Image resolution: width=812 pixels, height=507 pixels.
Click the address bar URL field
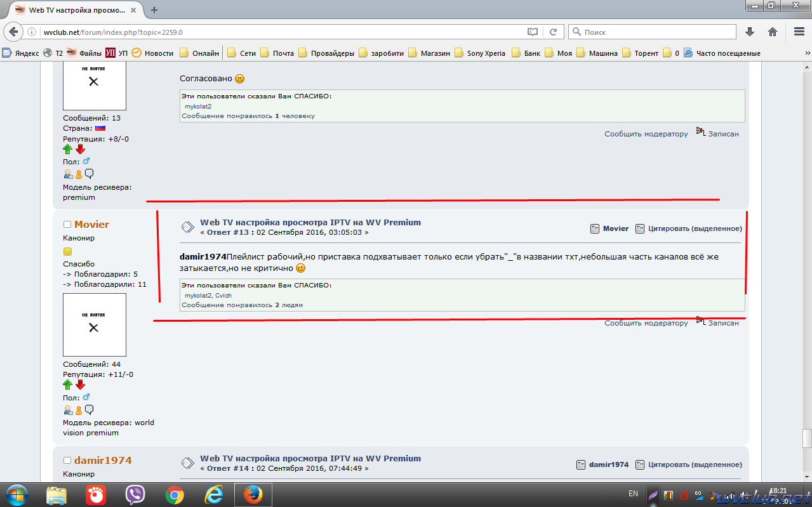coord(279,32)
